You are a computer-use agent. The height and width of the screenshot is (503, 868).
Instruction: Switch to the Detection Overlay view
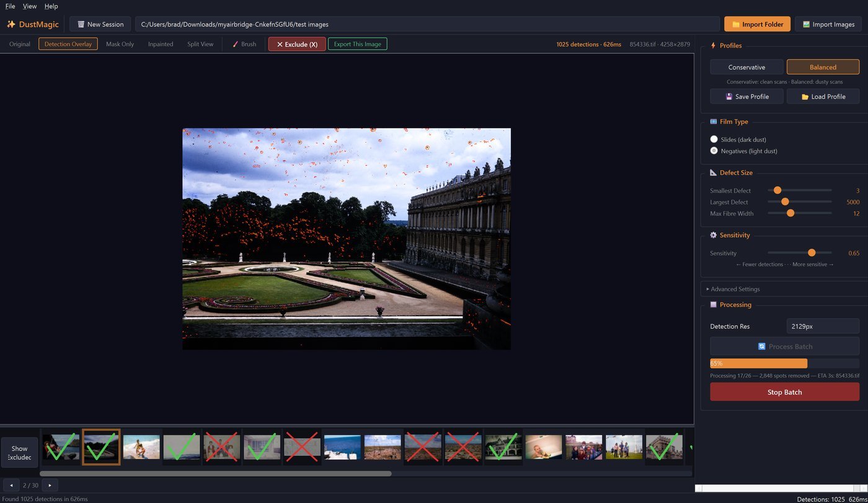68,44
